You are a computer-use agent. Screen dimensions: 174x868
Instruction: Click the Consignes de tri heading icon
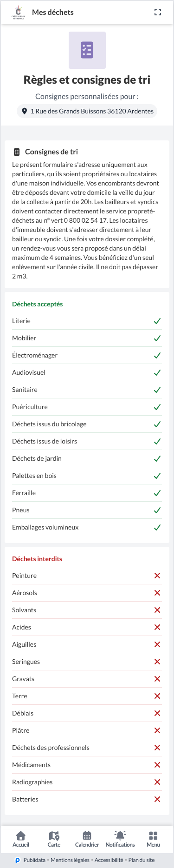(x=17, y=152)
